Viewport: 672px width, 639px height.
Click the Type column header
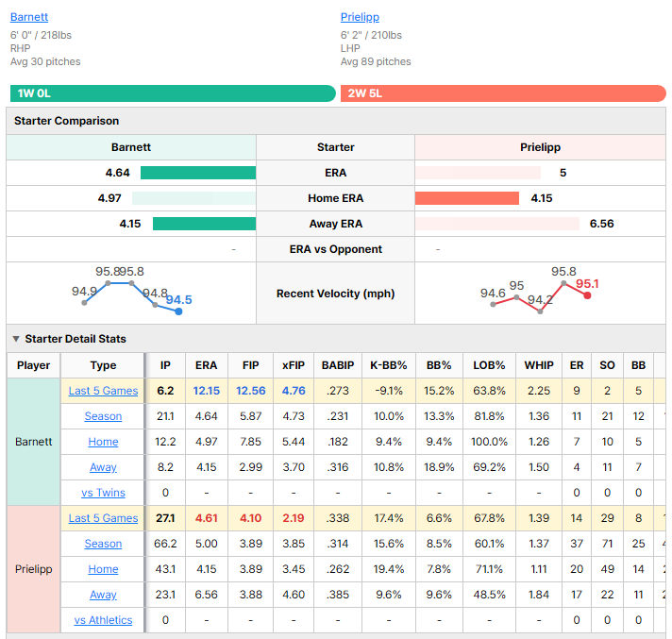pyautogui.click(x=103, y=365)
